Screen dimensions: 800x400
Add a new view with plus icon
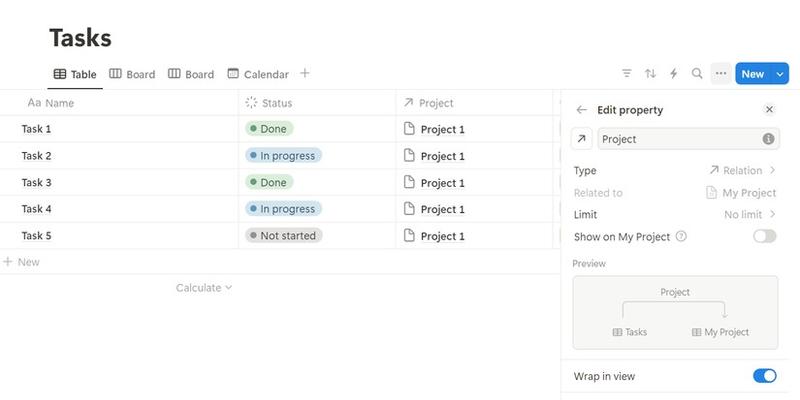pyautogui.click(x=305, y=73)
